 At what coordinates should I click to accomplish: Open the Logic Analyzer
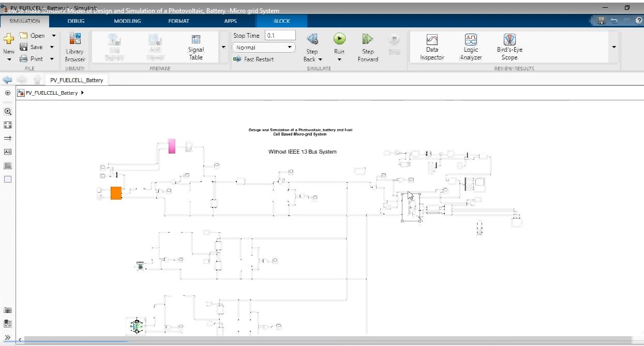(x=471, y=47)
